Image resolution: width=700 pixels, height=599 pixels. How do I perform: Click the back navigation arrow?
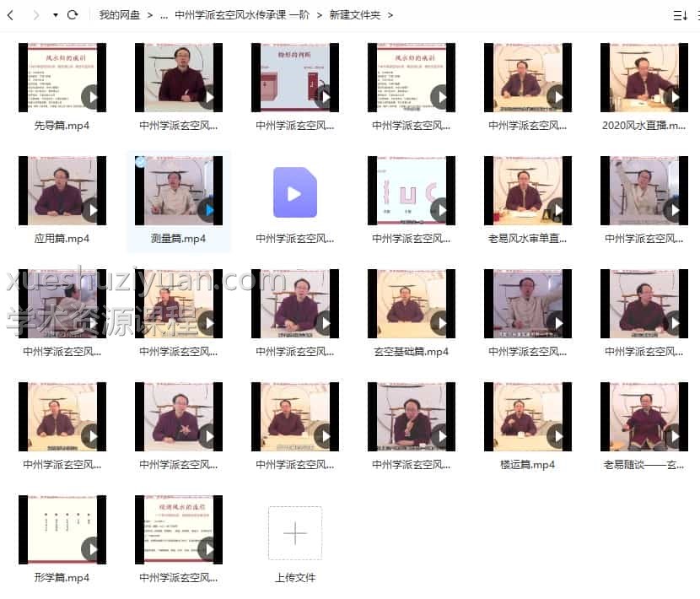click(x=10, y=15)
